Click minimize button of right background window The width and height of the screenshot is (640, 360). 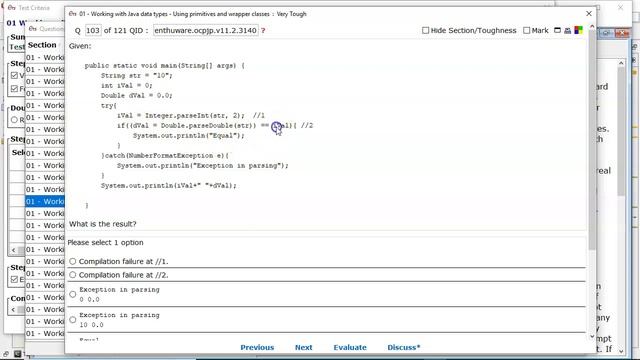606,33
